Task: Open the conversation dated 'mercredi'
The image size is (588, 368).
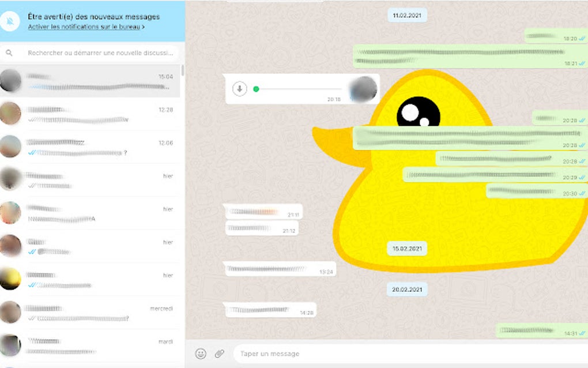Action: [x=92, y=311]
